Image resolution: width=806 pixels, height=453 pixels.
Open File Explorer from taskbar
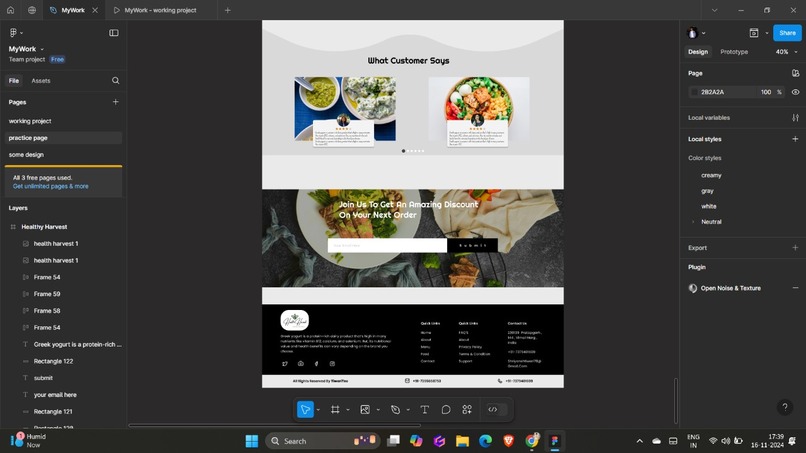point(462,441)
